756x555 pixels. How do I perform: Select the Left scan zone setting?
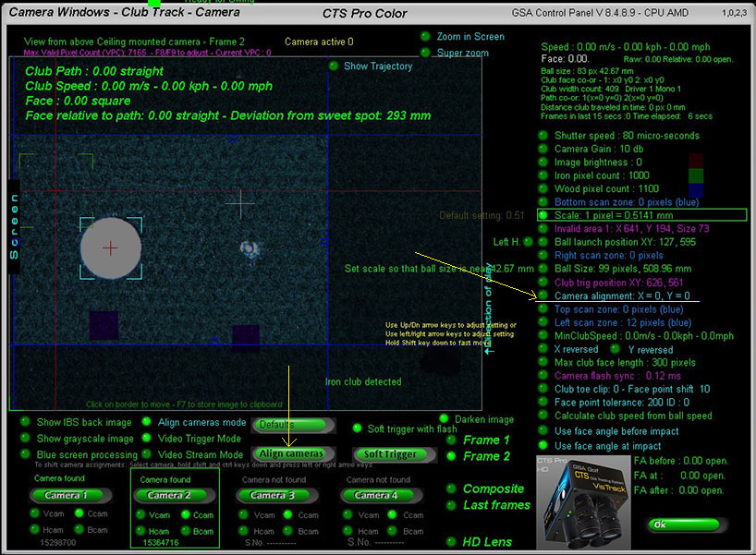[x=543, y=322]
